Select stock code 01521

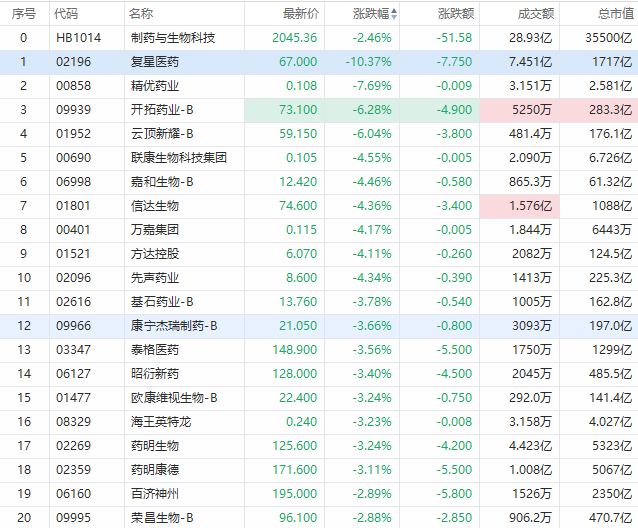click(73, 254)
